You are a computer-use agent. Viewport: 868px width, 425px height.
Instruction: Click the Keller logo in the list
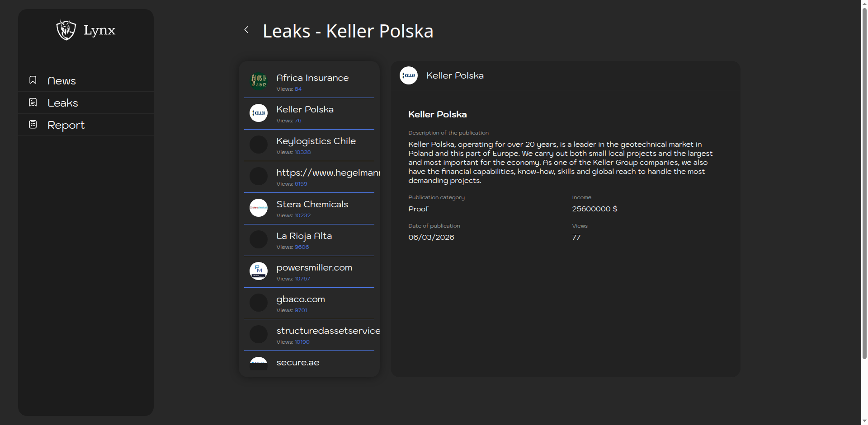pos(259,113)
